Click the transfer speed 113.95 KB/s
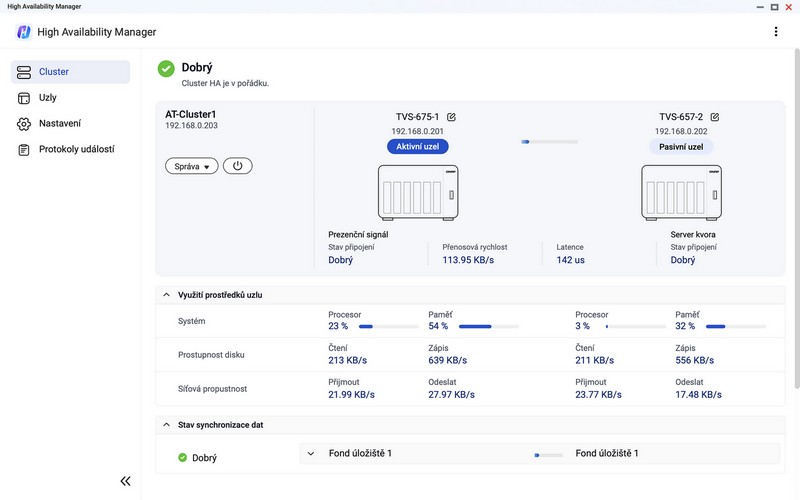The width and height of the screenshot is (800, 500). click(468, 260)
